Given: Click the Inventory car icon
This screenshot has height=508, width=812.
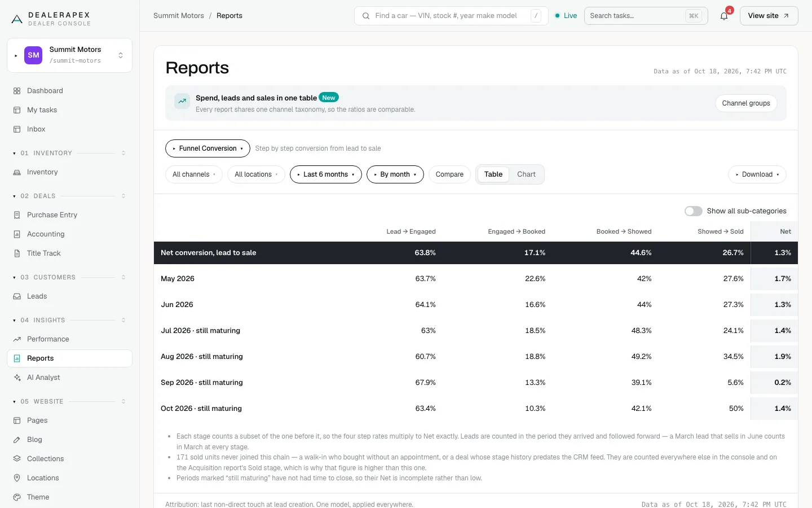Looking at the screenshot, I should click(17, 172).
